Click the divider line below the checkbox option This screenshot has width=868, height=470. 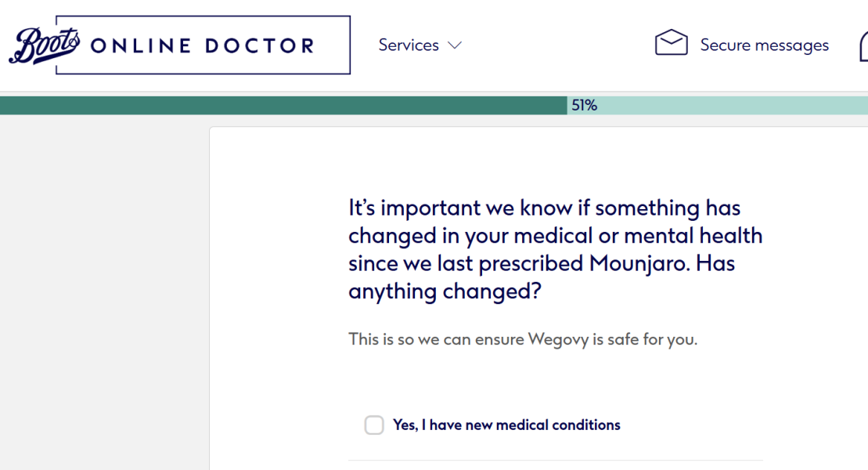click(x=556, y=460)
